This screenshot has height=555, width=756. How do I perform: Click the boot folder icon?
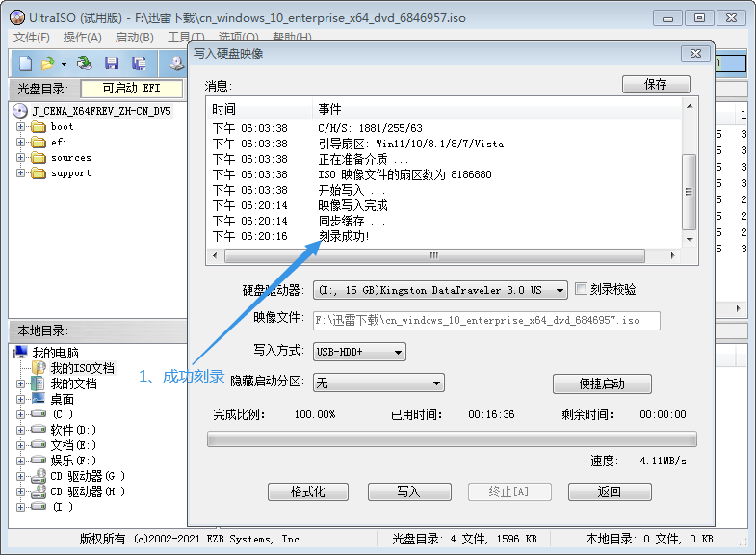[x=39, y=127]
